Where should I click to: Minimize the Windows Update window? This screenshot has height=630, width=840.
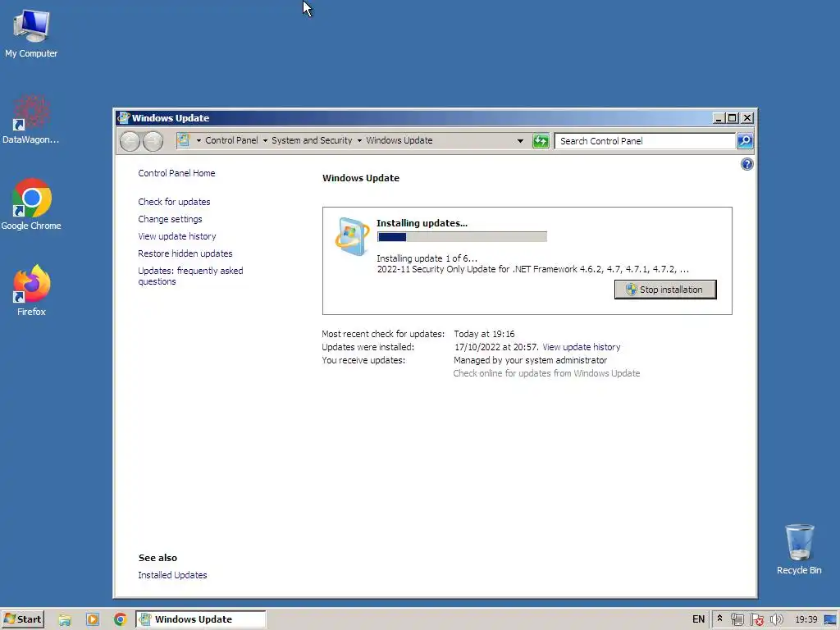tap(719, 118)
